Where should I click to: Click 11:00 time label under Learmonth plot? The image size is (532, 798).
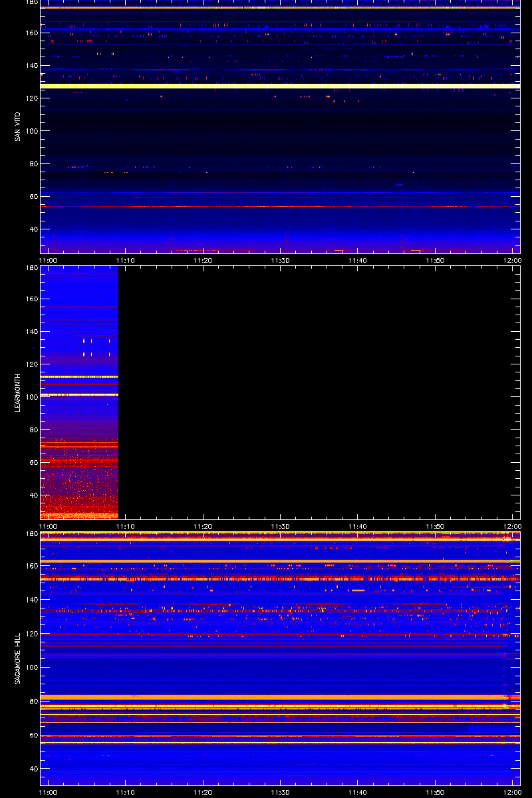point(49,526)
